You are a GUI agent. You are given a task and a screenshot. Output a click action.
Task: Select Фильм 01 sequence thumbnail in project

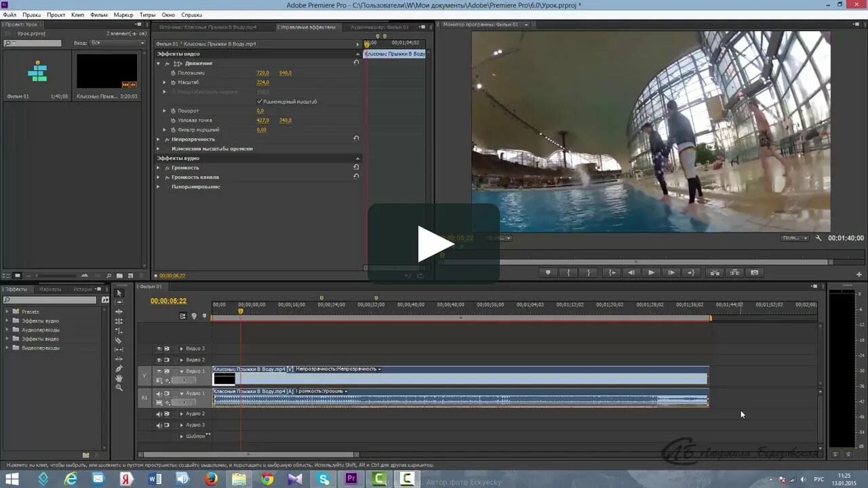[x=37, y=71]
